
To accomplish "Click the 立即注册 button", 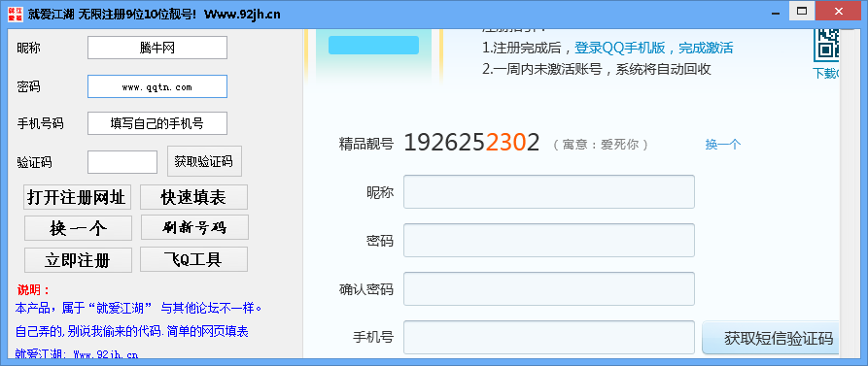I will pos(78,260).
